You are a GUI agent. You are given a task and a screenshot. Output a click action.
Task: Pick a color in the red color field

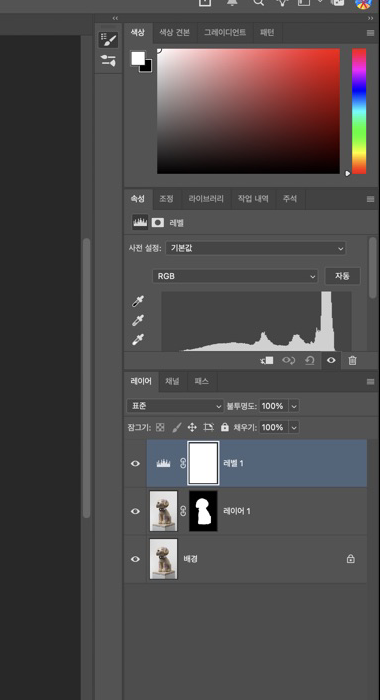coord(248,111)
